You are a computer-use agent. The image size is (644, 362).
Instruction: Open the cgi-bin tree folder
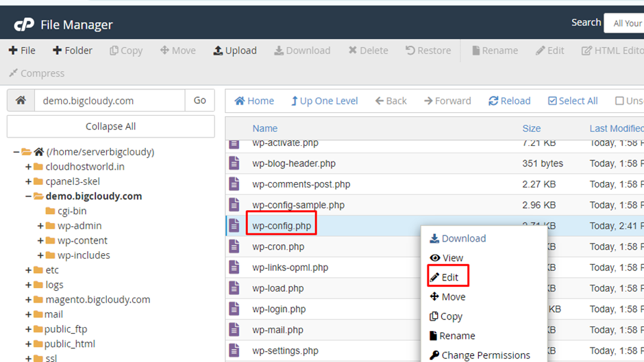(66, 211)
